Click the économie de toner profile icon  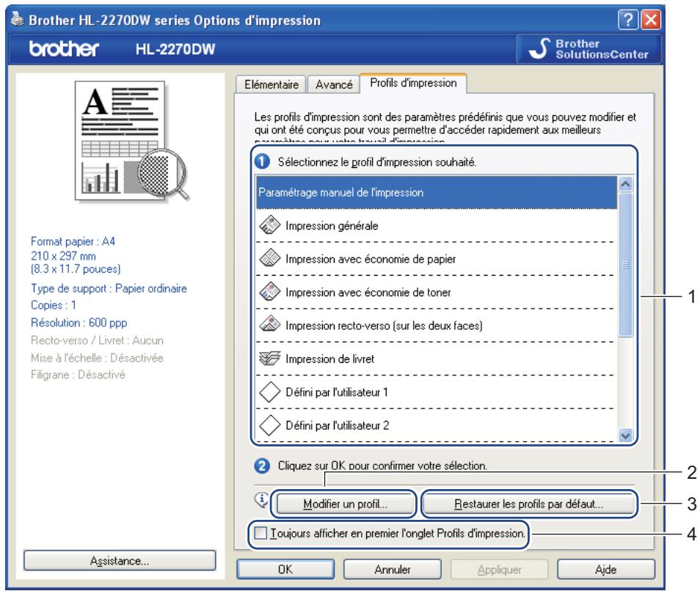[x=269, y=292]
